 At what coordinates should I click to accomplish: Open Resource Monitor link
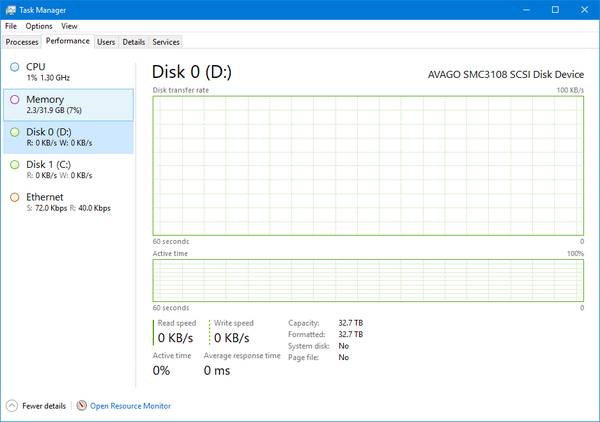(131, 406)
